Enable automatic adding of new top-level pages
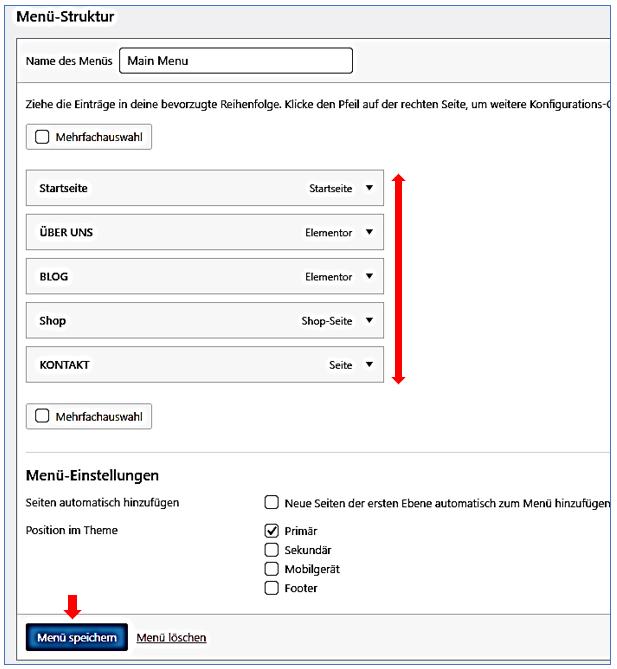Image resolution: width=617 pixels, height=669 pixels. pos(271,502)
